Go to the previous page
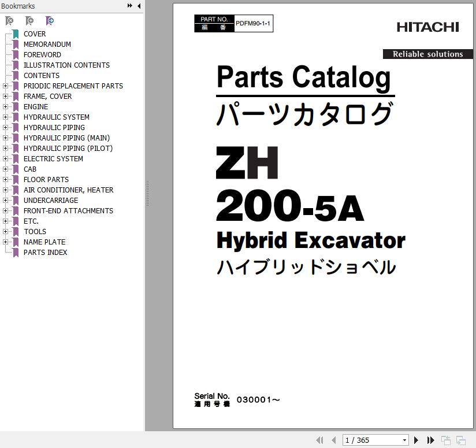This screenshot has width=476, height=448. coord(334,440)
